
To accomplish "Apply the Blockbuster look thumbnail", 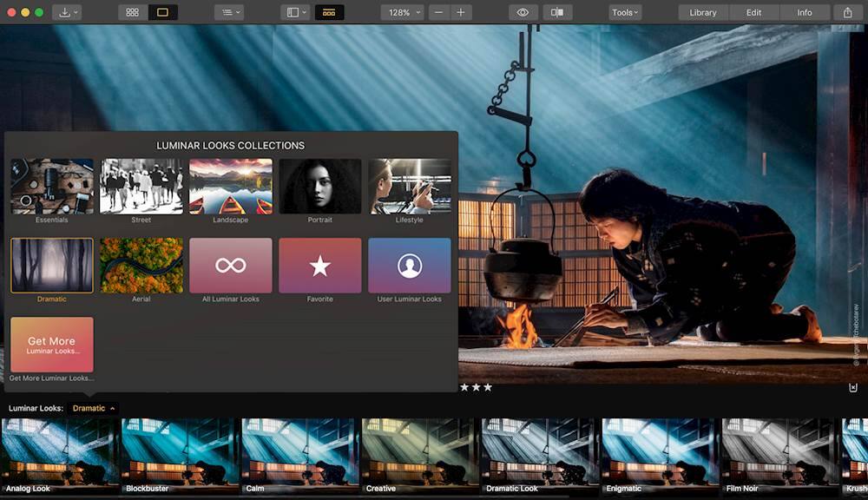I will click(x=180, y=452).
